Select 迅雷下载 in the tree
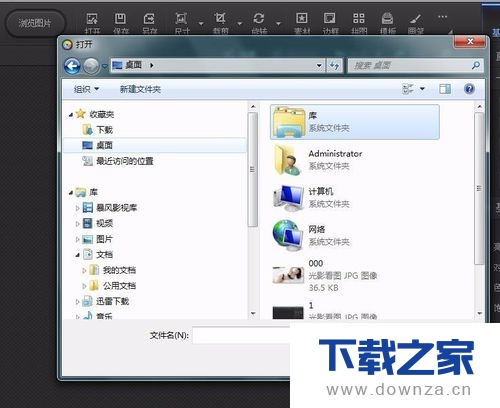 (x=105, y=301)
